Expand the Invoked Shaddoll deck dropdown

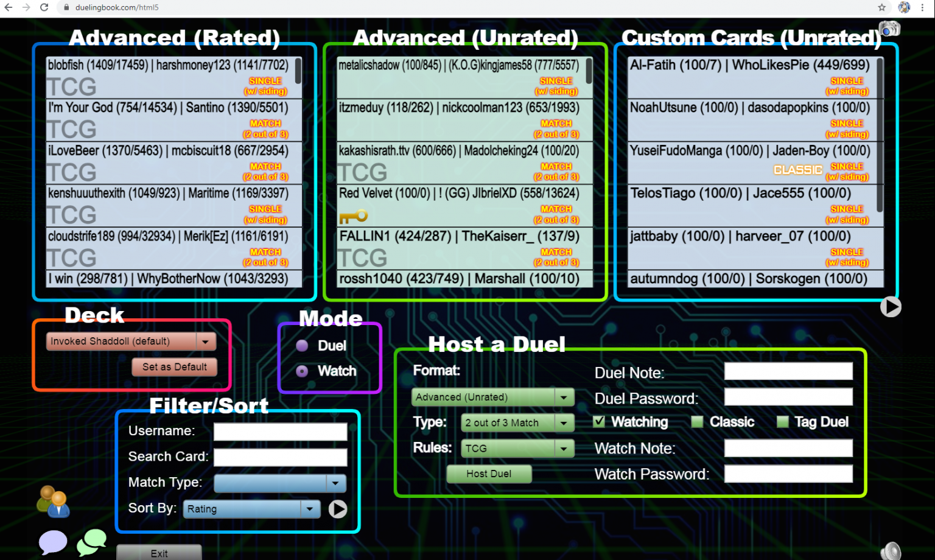pyautogui.click(x=206, y=341)
